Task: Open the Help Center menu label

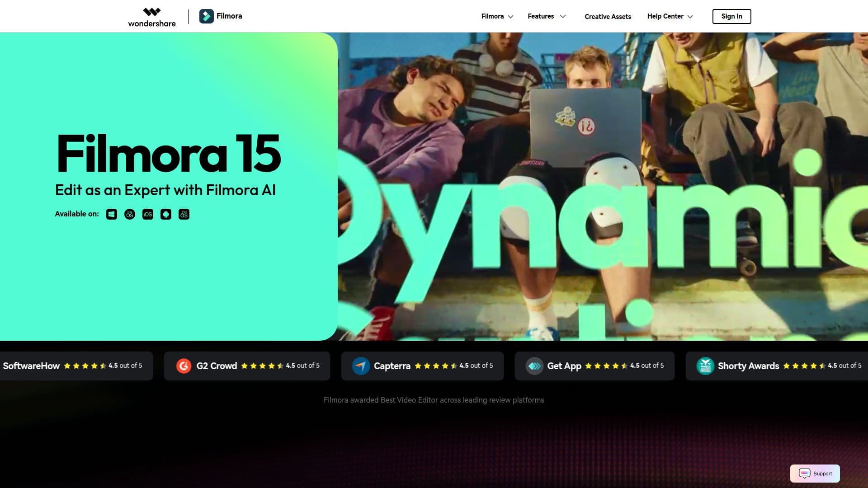Action: [665, 16]
